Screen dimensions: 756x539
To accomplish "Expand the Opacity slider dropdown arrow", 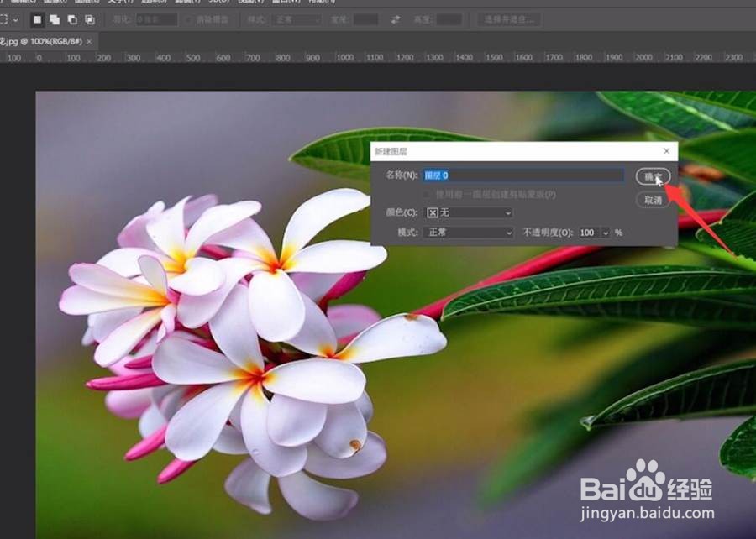I will click(x=606, y=233).
